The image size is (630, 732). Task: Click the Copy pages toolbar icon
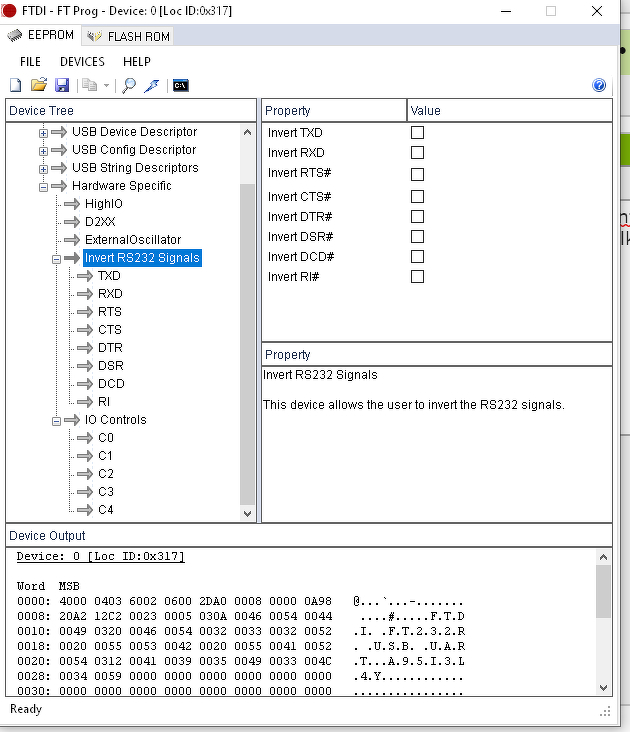[x=89, y=85]
